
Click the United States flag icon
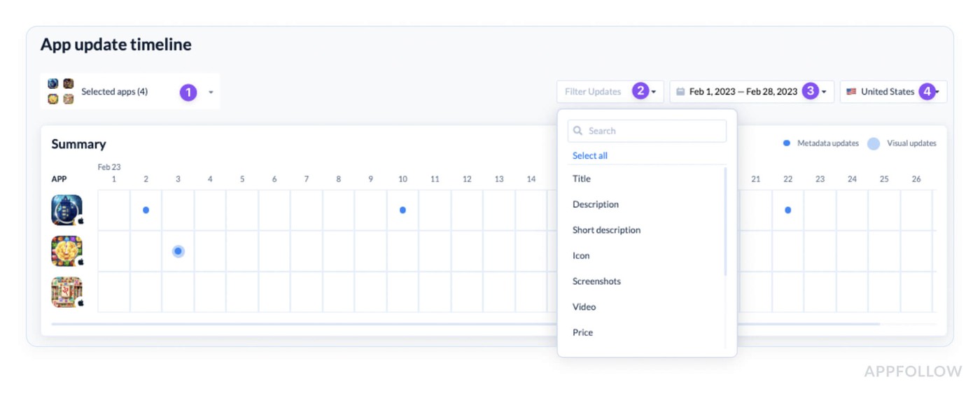pyautogui.click(x=851, y=92)
